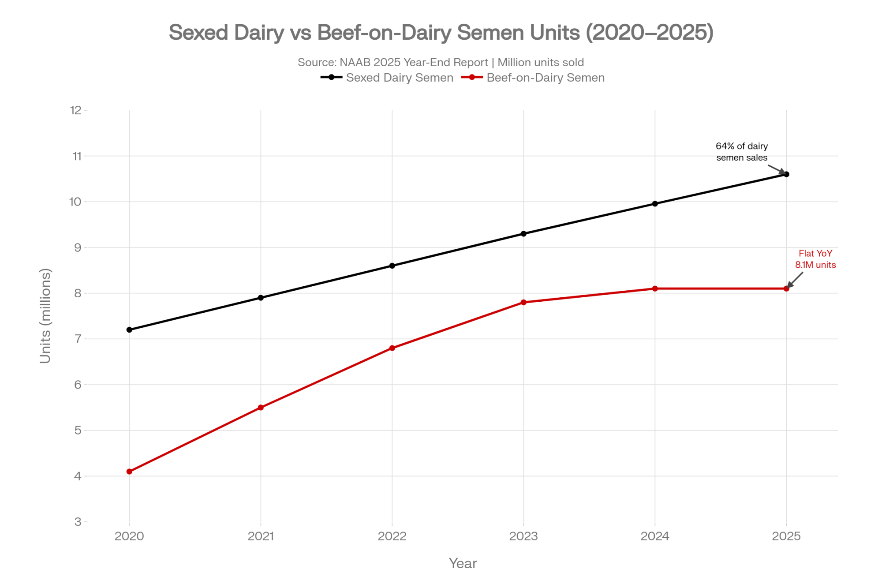Click the 2025 Sexed Dairy endpoint marker

click(786, 174)
